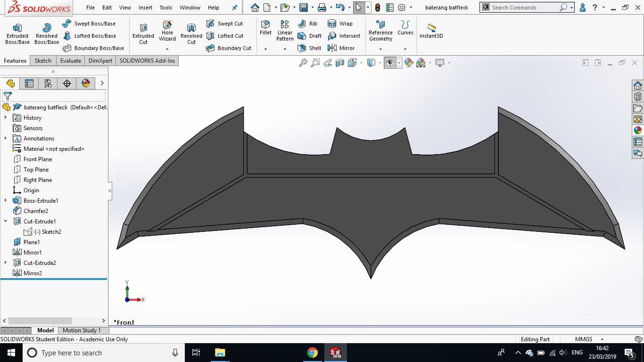Restore the Previous View
The image size is (644, 362).
(328, 63)
